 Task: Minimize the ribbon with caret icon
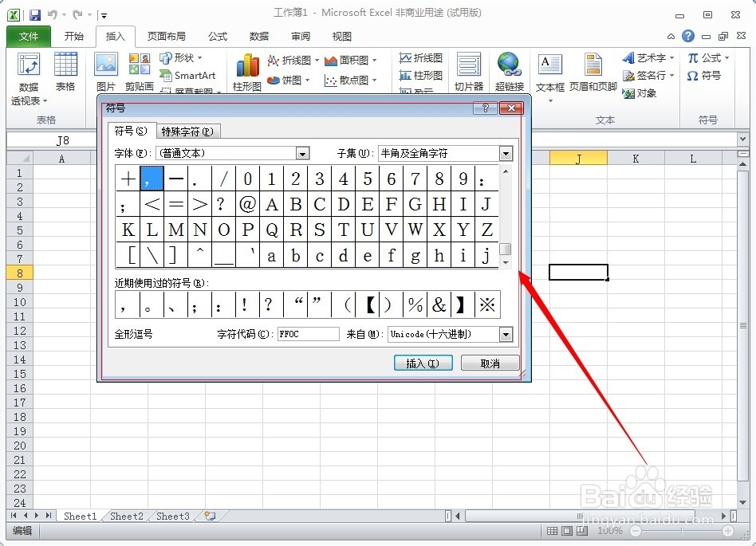pos(671,37)
